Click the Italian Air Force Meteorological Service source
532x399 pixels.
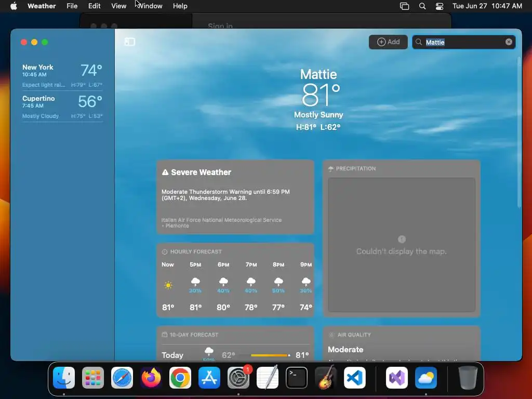(x=221, y=222)
